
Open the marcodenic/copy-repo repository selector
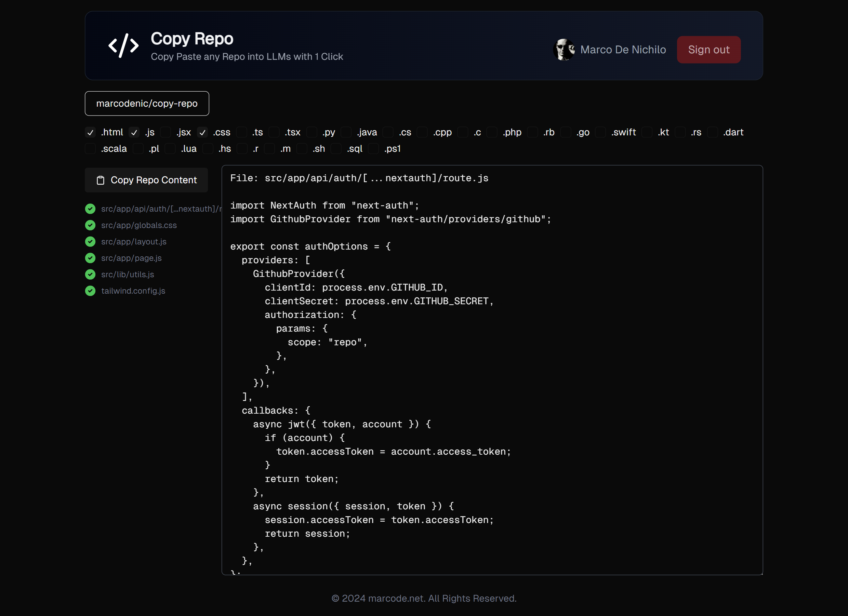coord(147,104)
